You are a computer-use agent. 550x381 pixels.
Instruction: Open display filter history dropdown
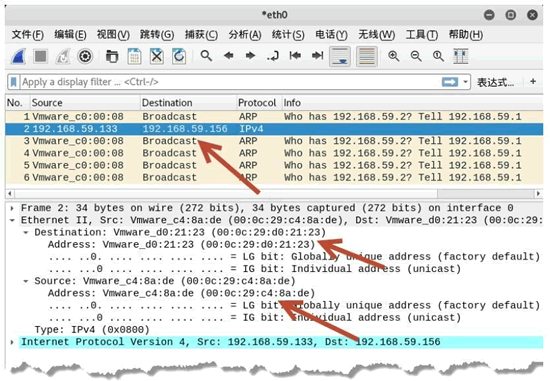coord(465,82)
